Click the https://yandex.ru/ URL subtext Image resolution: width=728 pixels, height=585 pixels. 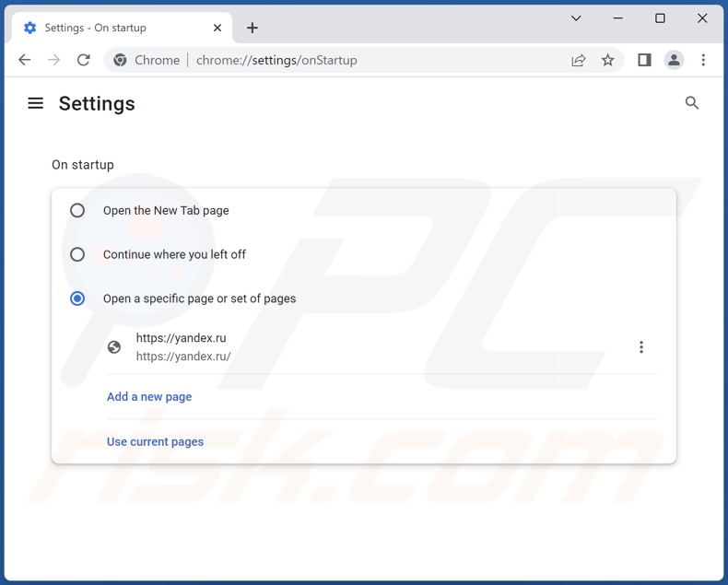pyautogui.click(x=183, y=357)
